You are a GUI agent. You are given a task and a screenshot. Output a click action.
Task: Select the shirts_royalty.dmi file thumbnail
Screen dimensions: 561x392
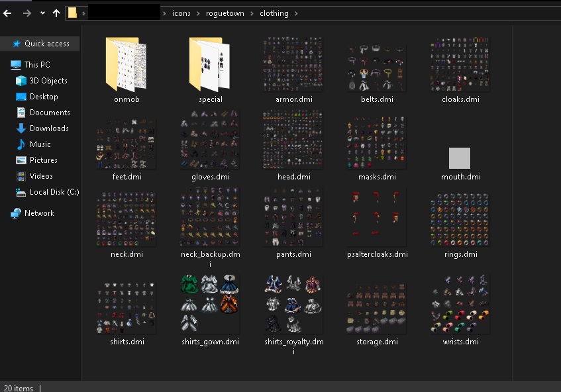pos(293,304)
